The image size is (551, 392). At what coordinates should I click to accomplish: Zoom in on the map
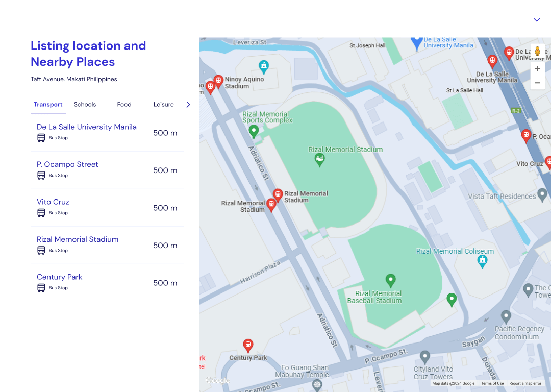[537, 69]
